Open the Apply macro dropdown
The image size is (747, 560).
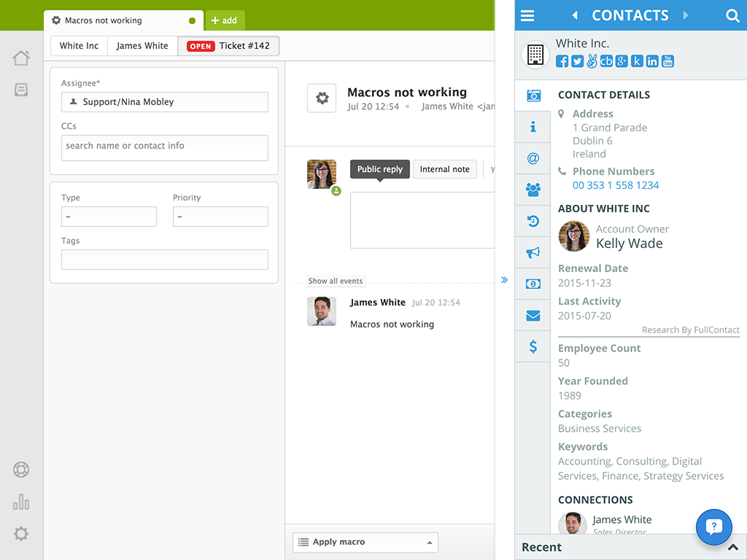(365, 542)
